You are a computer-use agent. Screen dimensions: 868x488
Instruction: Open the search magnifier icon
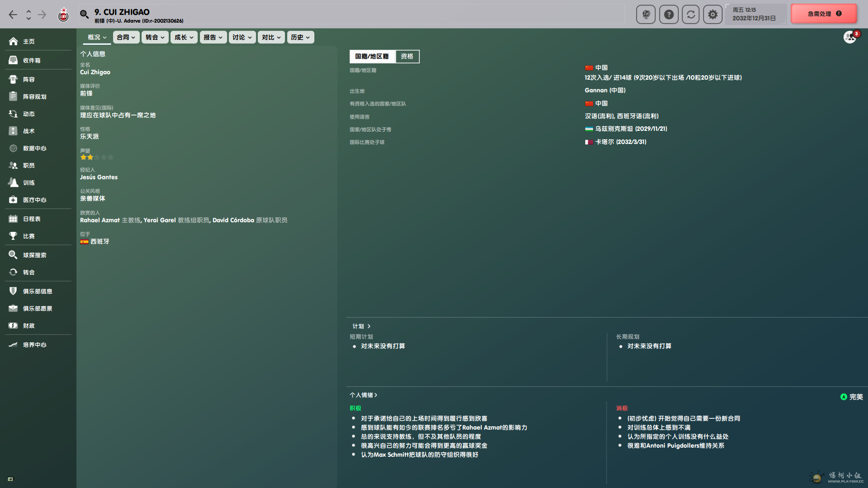84,14
